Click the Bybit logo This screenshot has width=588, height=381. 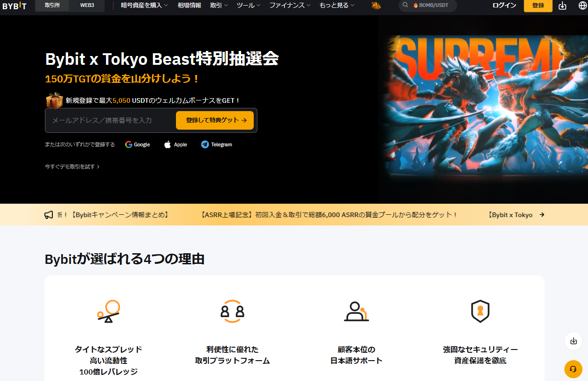[x=14, y=6]
